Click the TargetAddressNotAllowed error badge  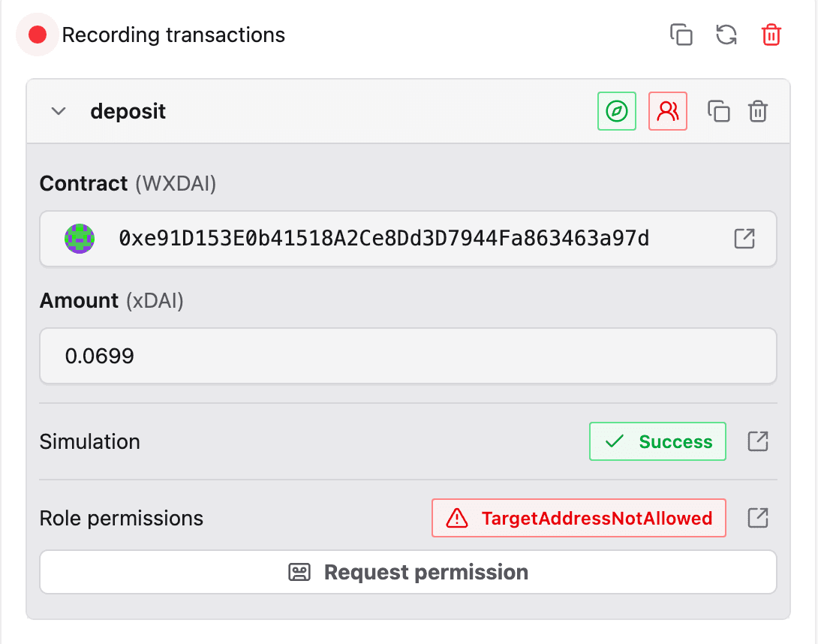pyautogui.click(x=579, y=518)
